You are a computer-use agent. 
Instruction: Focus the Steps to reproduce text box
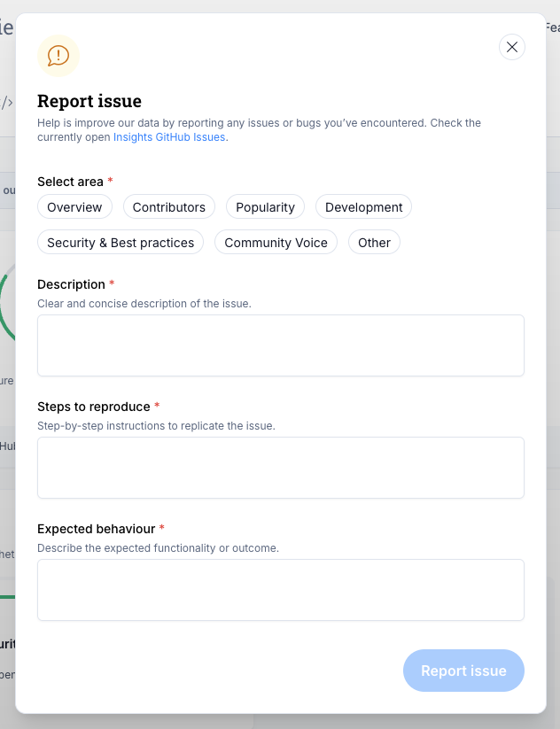(281, 468)
